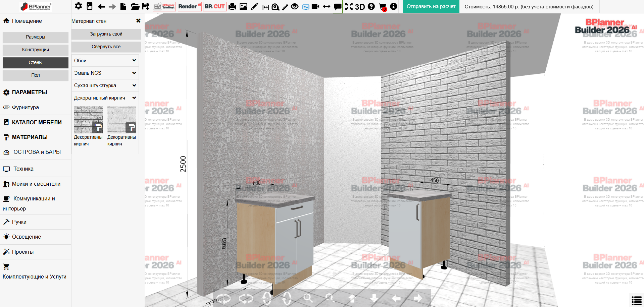Image resolution: width=644 pixels, height=307 pixels.
Task: Click Загрузить свой to upload material
Action: pyautogui.click(x=106, y=34)
